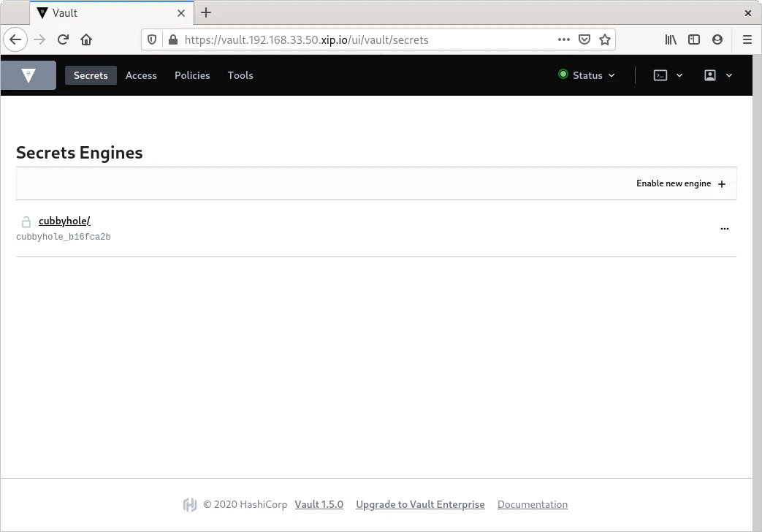Click the © 2020 HashiCorp text
The image size is (762, 532).
(x=245, y=504)
